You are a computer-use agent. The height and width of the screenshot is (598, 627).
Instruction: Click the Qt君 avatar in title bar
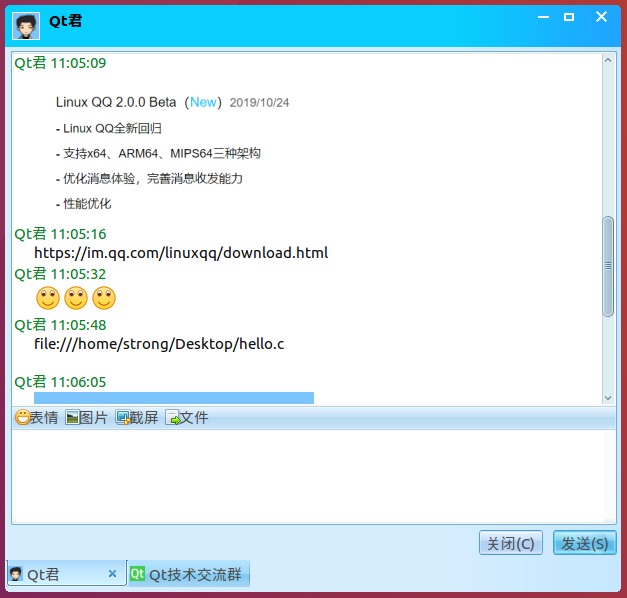(x=26, y=26)
